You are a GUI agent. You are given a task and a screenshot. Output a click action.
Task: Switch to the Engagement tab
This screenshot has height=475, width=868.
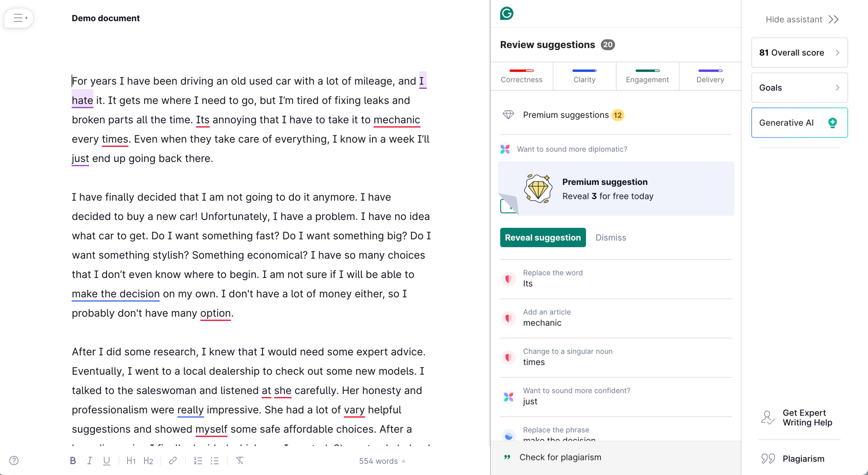[x=647, y=76]
